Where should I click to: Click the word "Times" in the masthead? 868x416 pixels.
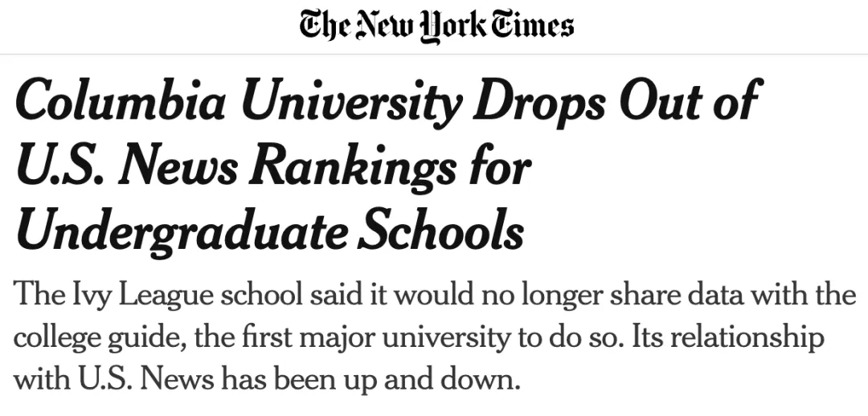pyautogui.click(x=532, y=26)
